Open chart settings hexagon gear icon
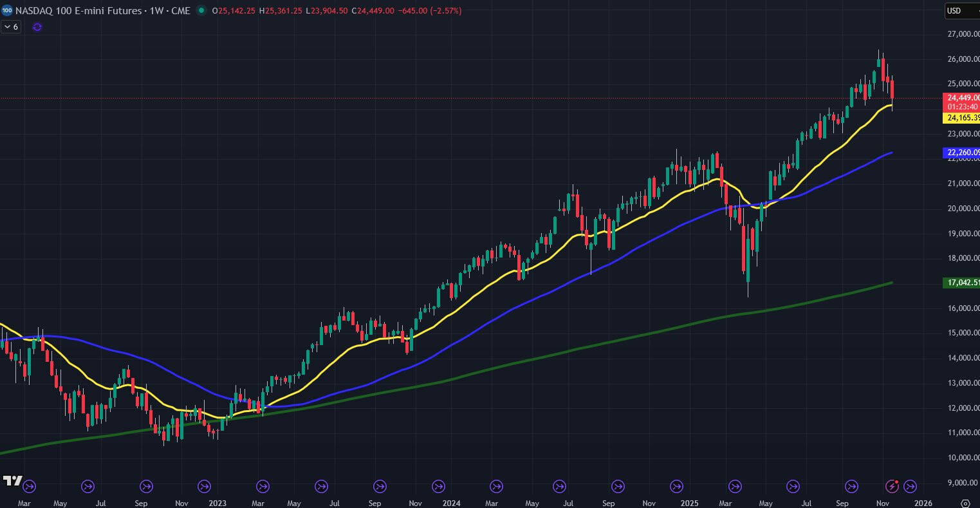 coord(965,503)
